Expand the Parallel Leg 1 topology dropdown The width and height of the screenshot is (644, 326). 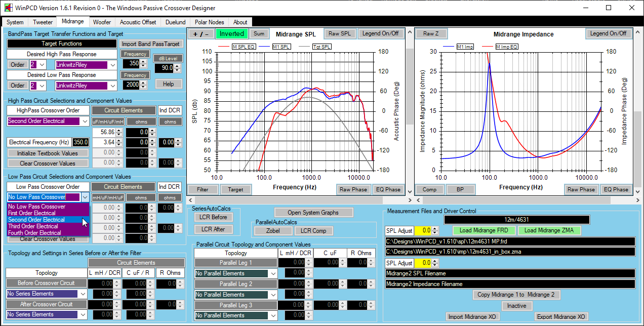273,273
